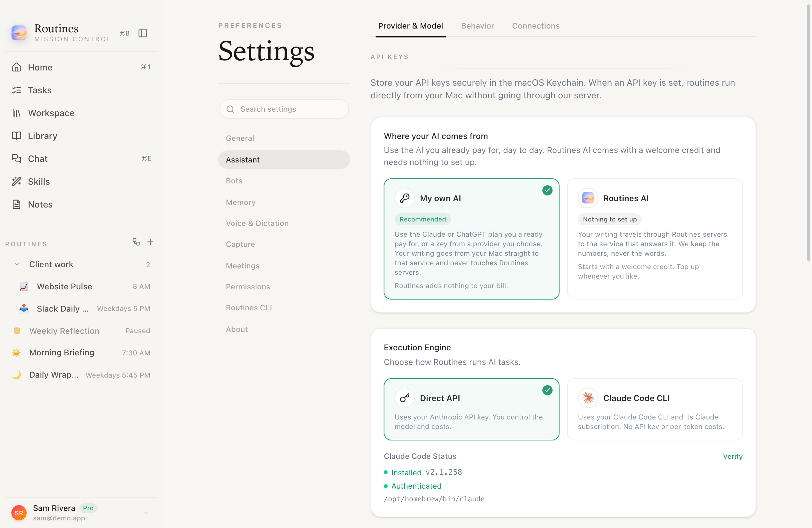Click the Claude Code CLI starburst icon
Screen dimensions: 812x528
(588, 398)
